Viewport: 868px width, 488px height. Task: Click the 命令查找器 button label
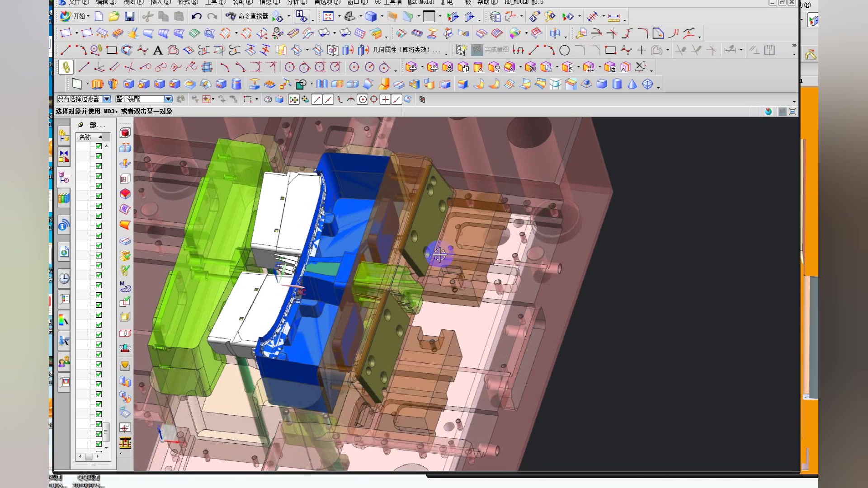(253, 16)
